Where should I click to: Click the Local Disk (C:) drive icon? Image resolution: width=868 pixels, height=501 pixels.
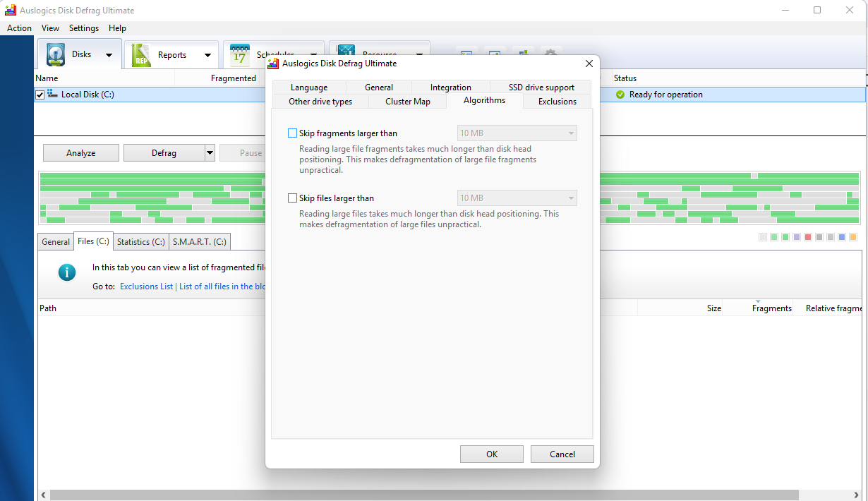[53, 94]
